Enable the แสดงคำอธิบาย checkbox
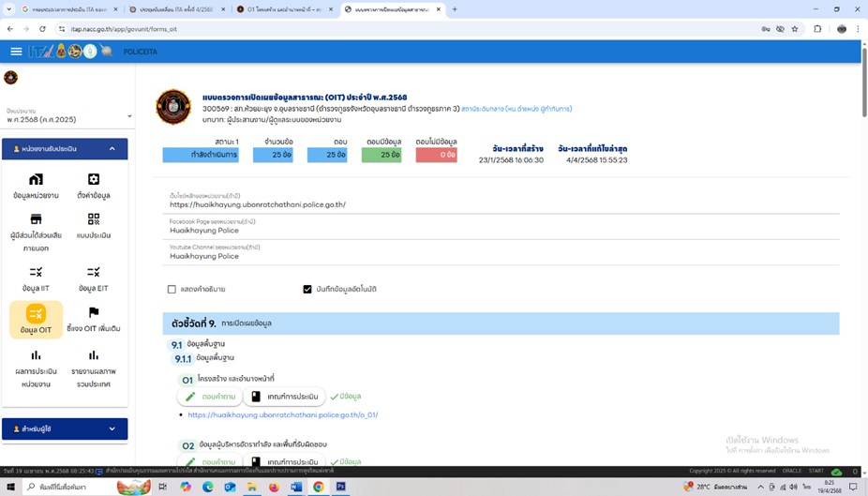868x496 pixels. [172, 290]
